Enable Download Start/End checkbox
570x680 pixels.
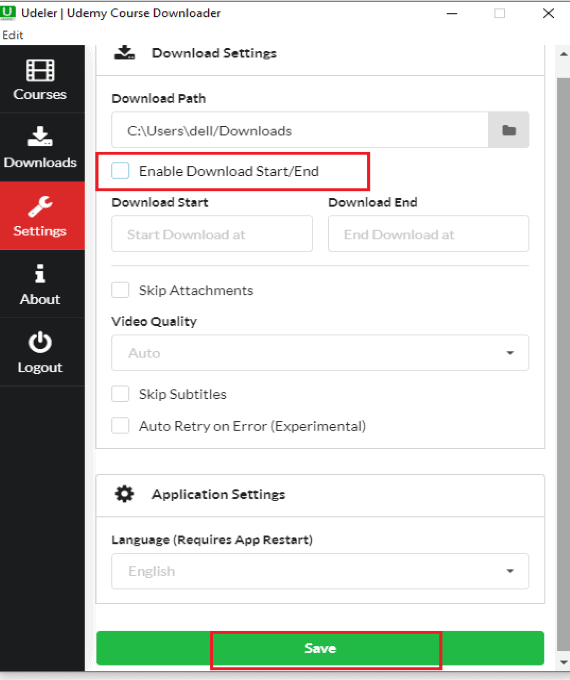pyautogui.click(x=120, y=171)
